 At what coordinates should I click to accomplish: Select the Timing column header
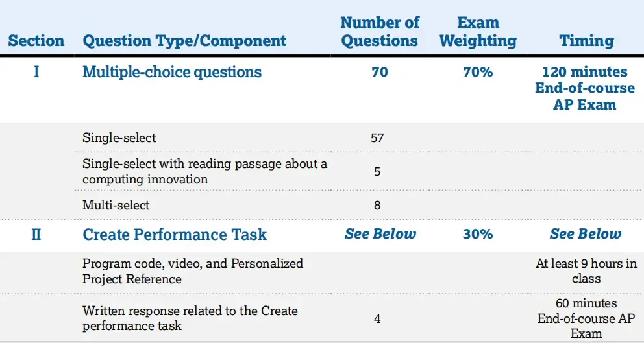pyautogui.click(x=586, y=41)
